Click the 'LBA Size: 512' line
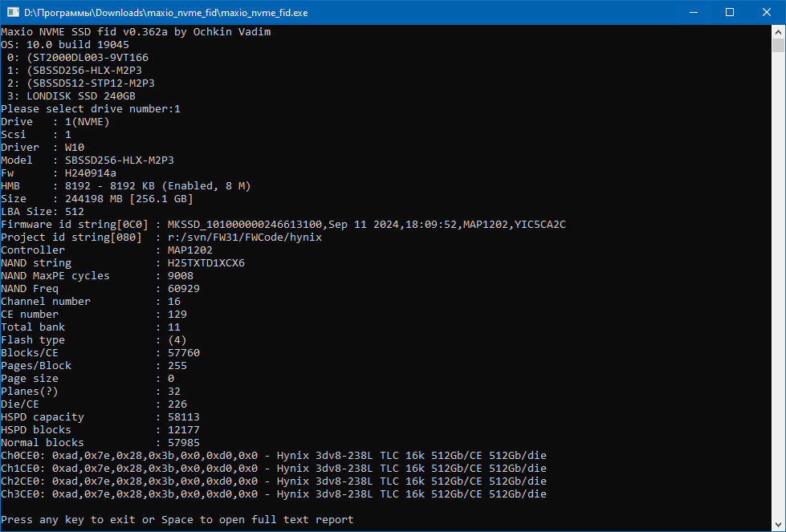This screenshot has width=786, height=532. (43, 211)
